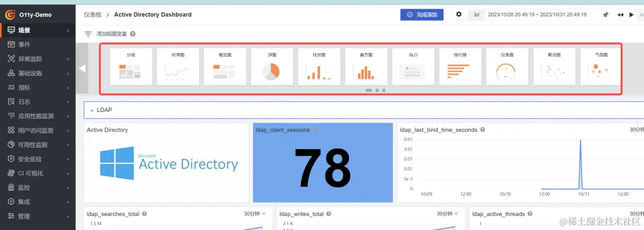Click help icon beside ldap_last_bind_time_seconds
This screenshot has height=230, width=644.
click(483, 130)
